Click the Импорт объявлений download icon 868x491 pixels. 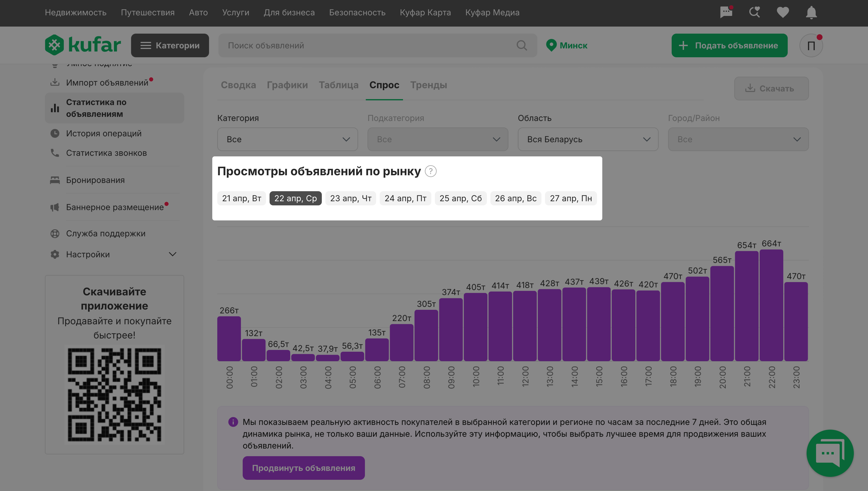[x=55, y=82]
